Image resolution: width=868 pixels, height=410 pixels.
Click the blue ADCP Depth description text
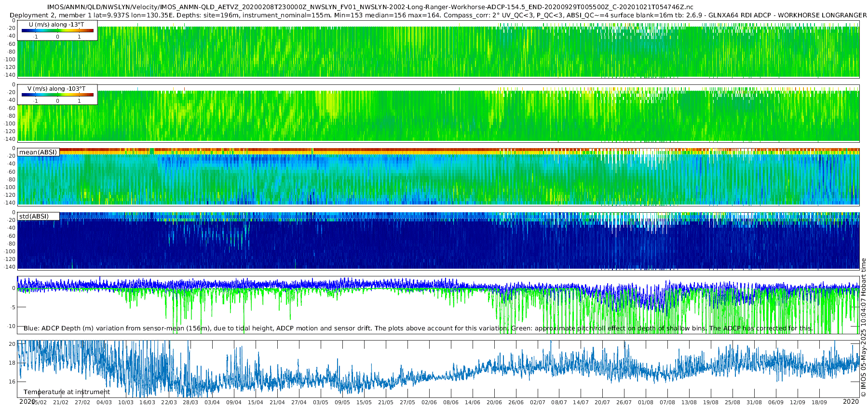coord(418,328)
